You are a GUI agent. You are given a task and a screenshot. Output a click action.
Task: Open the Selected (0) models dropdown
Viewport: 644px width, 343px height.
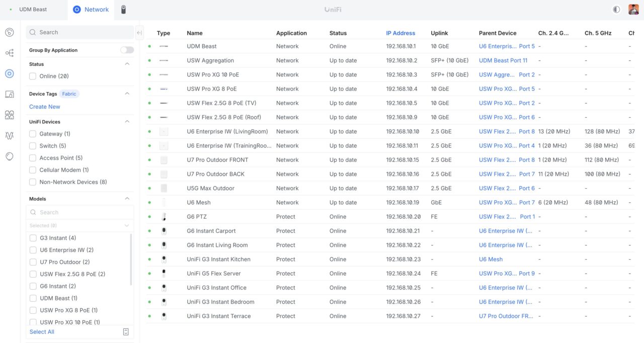pos(80,226)
